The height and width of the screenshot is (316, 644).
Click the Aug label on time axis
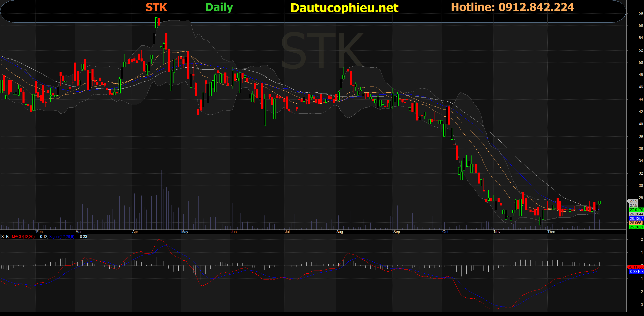[340, 232]
